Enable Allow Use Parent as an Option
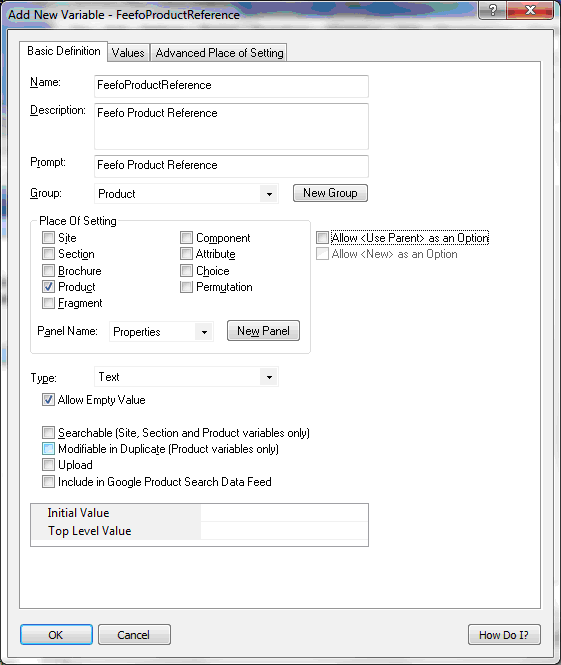This screenshot has width=561, height=665. click(x=322, y=238)
